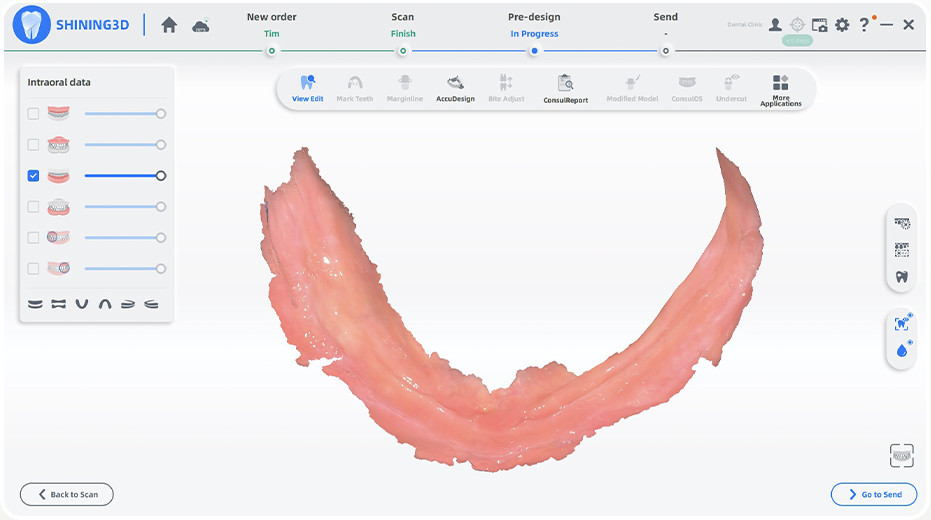
Task: Take a screenshot with the capture icon
Action: 819,25
